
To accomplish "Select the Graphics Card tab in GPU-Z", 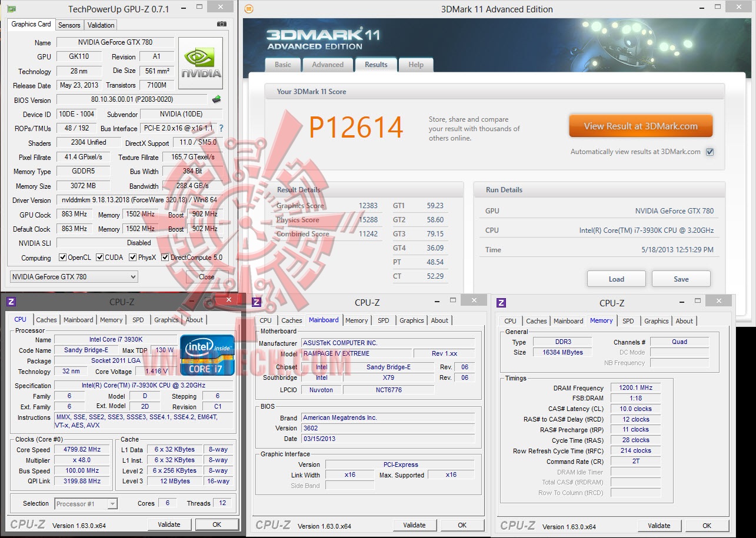I will (x=31, y=24).
